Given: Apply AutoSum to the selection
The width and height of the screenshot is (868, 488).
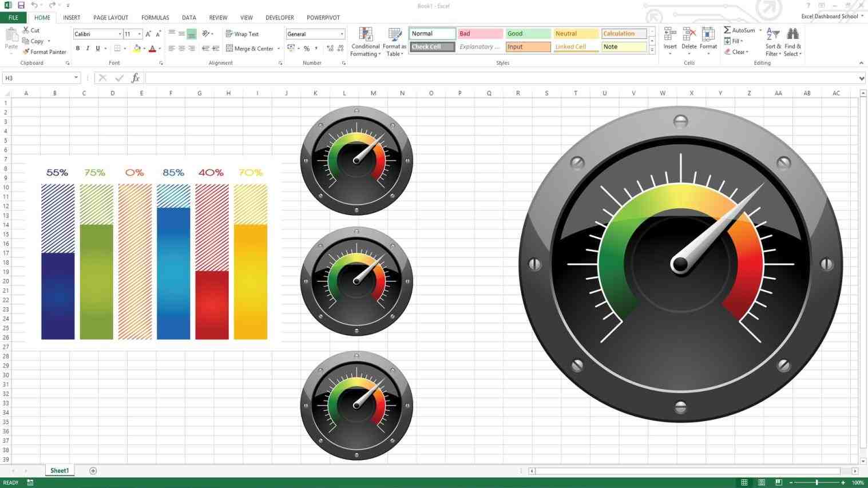Looking at the screenshot, I should click(740, 30).
